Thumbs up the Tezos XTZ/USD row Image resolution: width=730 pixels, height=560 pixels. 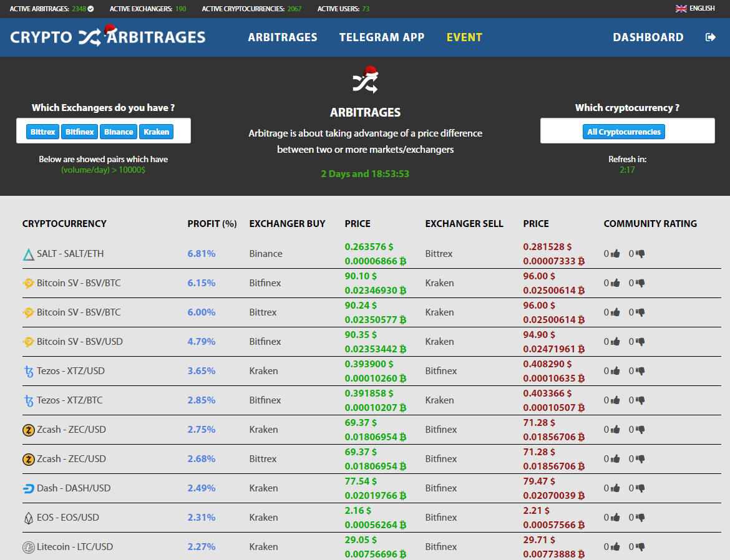(x=615, y=371)
